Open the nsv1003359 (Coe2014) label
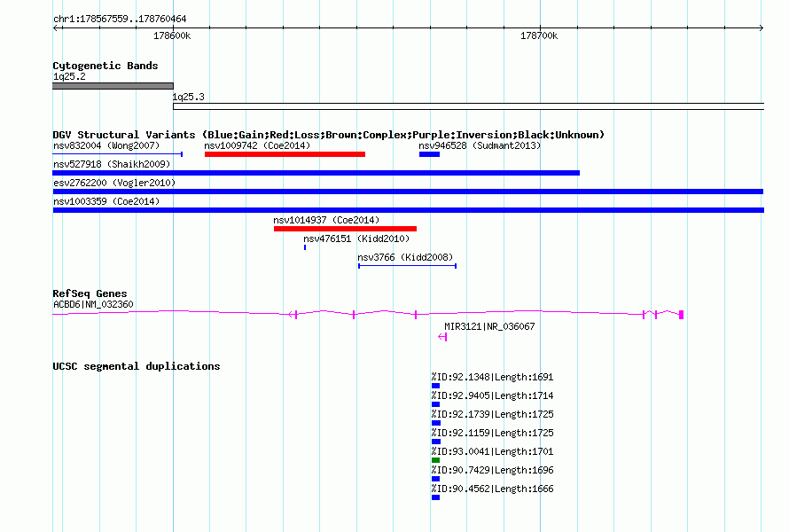 pos(106,201)
